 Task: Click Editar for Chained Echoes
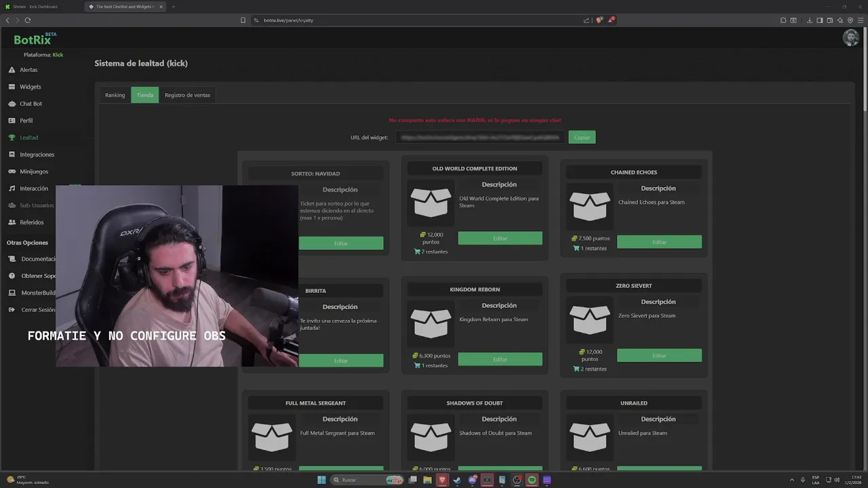[x=659, y=242]
